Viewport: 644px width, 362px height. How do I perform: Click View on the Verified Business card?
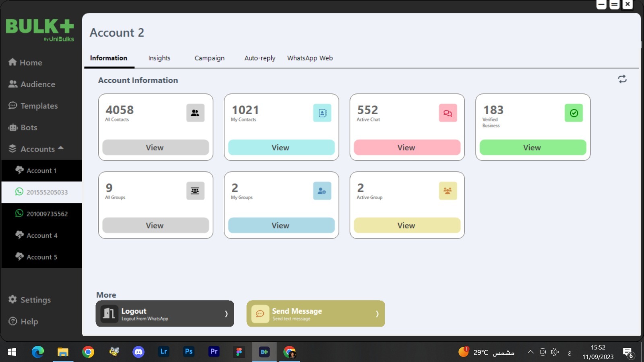(x=532, y=147)
